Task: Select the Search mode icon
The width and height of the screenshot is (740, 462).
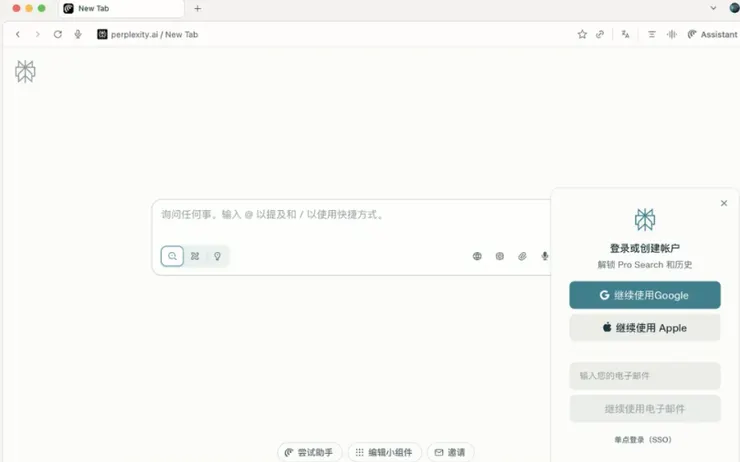Action: coord(172,256)
